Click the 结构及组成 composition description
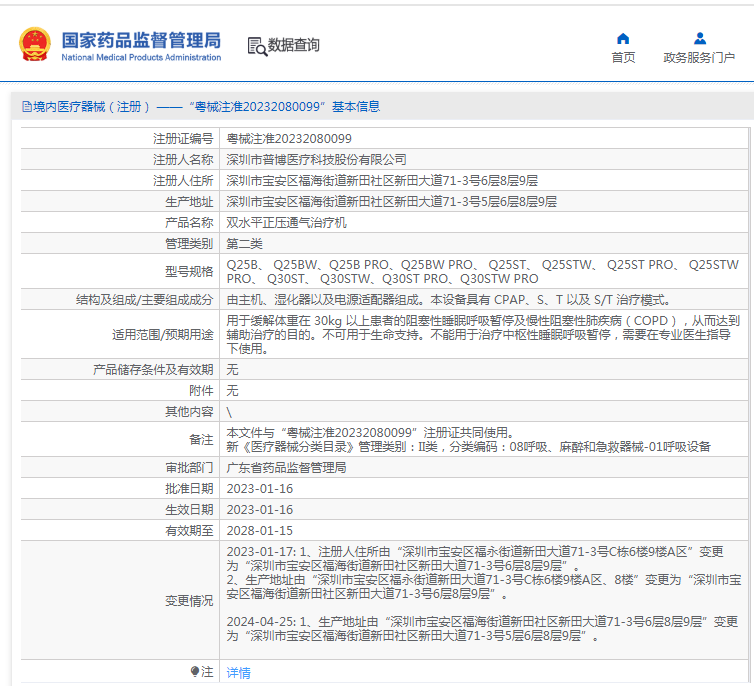This screenshot has height=686, width=754. click(448, 300)
